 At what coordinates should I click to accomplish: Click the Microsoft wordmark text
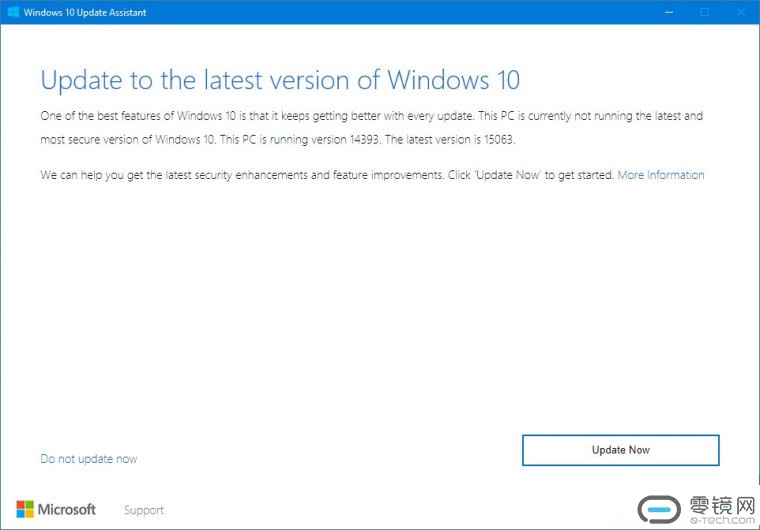67,509
